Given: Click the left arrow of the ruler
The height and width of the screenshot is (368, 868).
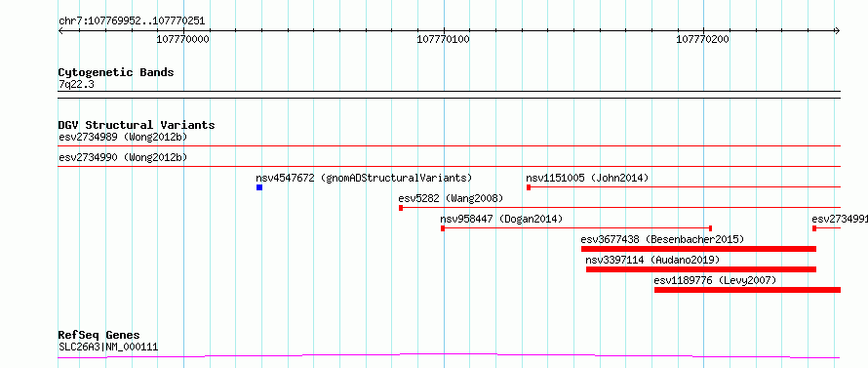Looking at the screenshot, I should point(60,31).
